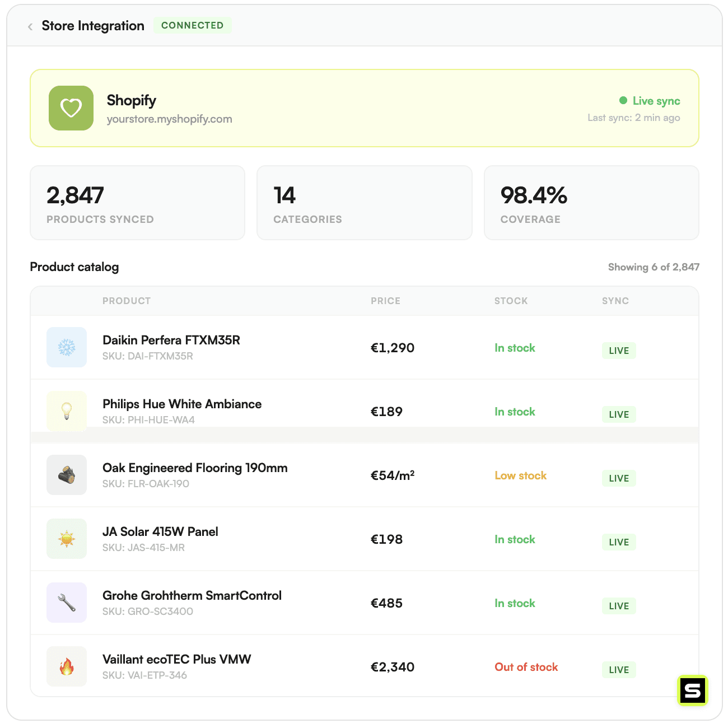Screen dimensions: 728x728
Task: Click SKU: JAS-415-MR text
Action: pyautogui.click(x=143, y=548)
